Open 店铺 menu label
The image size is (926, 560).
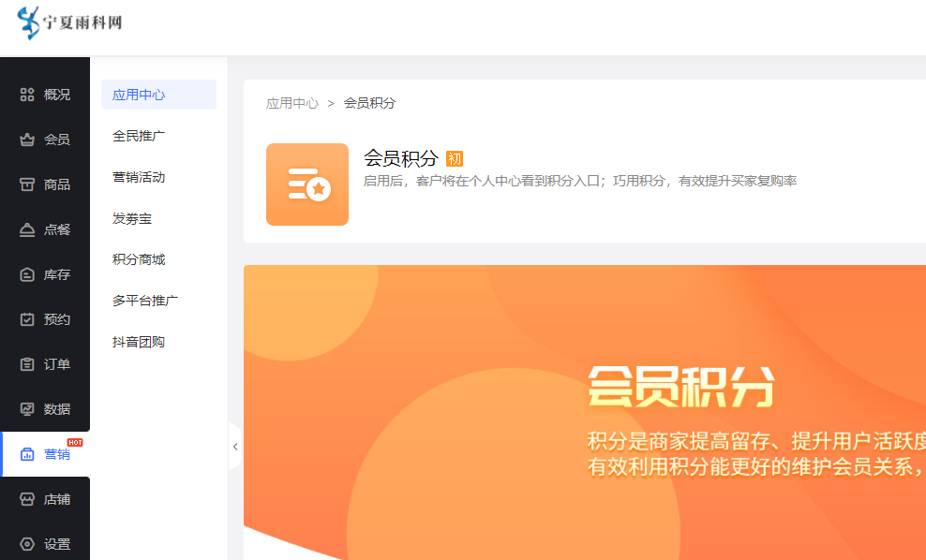56,499
